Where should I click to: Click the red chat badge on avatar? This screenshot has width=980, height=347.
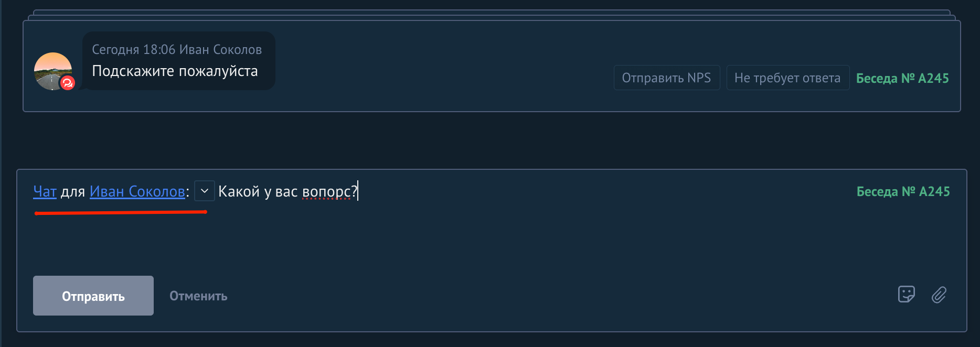coord(68,83)
